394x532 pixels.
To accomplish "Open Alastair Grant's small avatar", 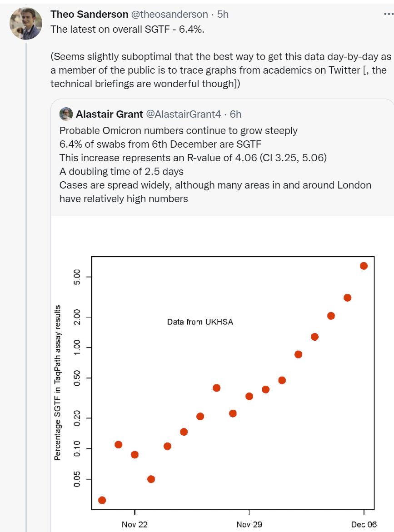I will (66, 114).
